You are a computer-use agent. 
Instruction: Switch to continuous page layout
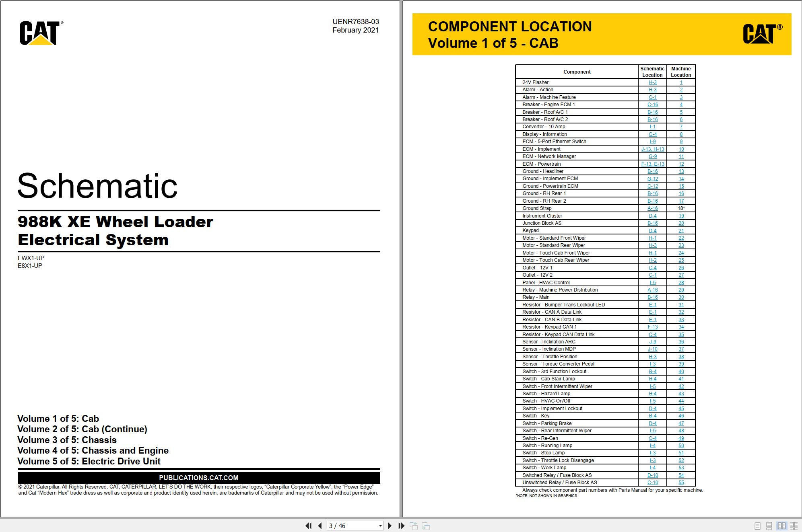[769, 526]
